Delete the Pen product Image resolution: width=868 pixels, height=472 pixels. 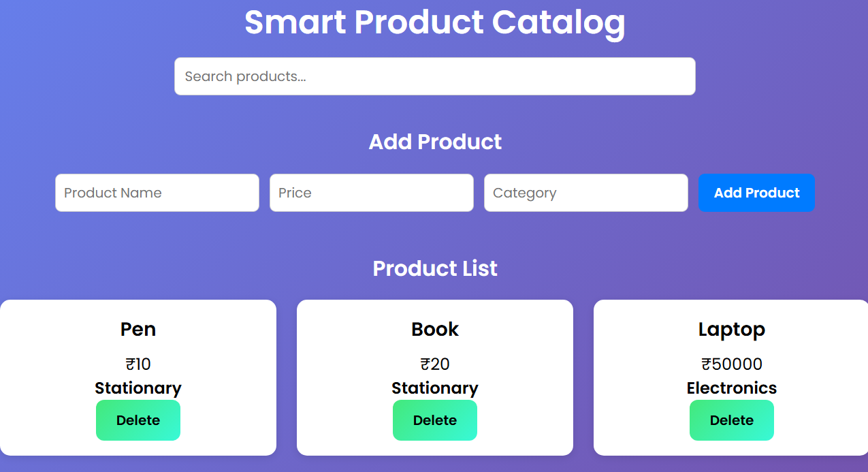[x=138, y=420]
